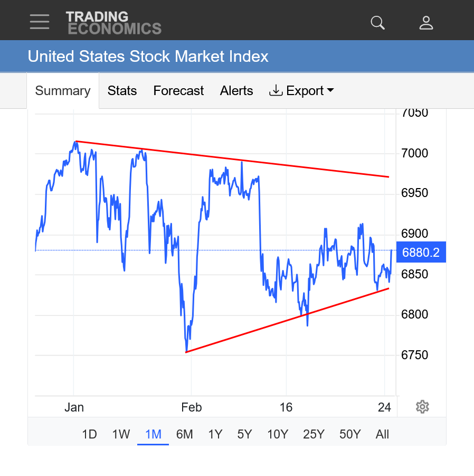Open chart settings gear icon
The height and width of the screenshot is (476, 474).
422,407
